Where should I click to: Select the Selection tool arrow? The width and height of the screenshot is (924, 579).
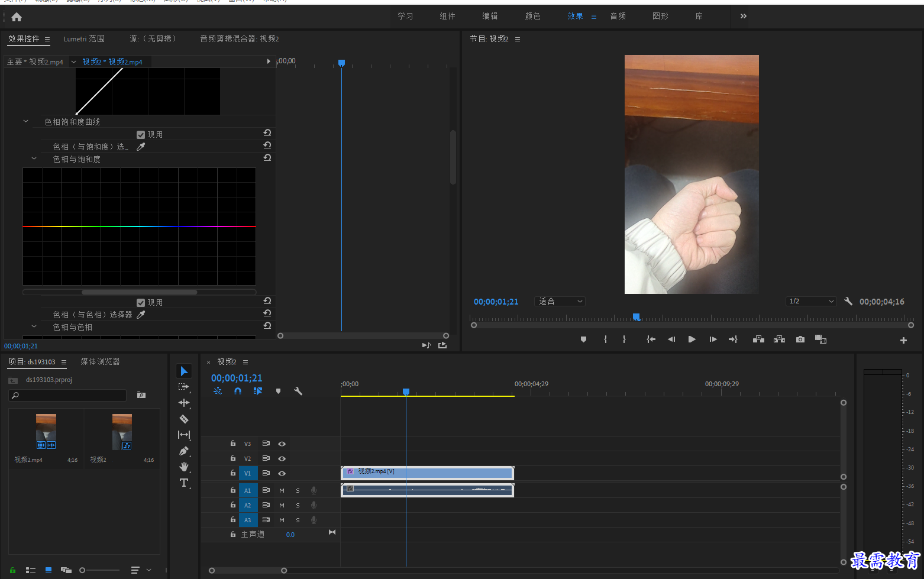click(184, 371)
